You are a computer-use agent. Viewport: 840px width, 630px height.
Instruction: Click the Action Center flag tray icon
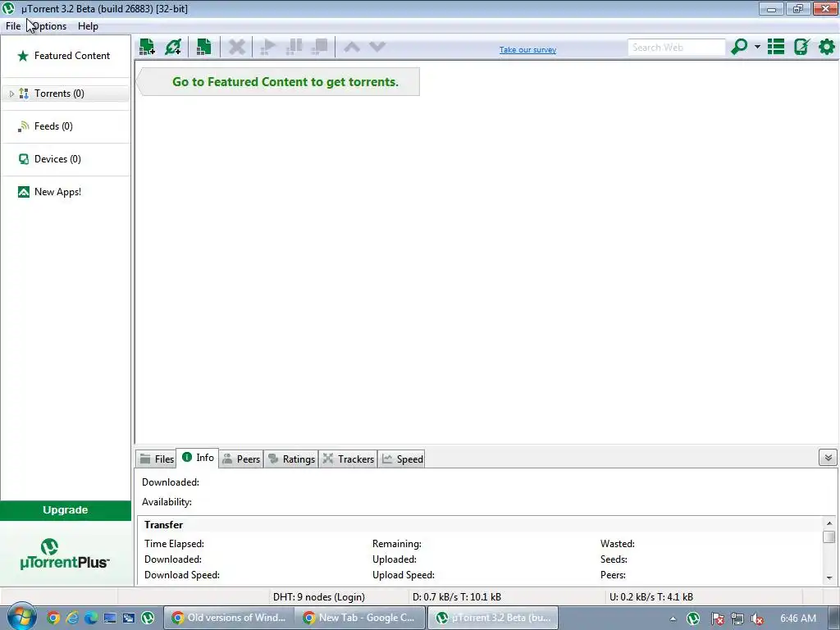(x=717, y=619)
